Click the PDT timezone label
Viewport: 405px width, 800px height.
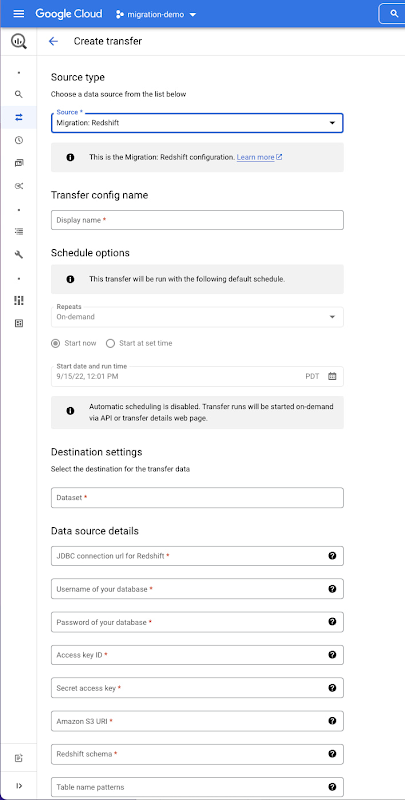click(x=312, y=377)
